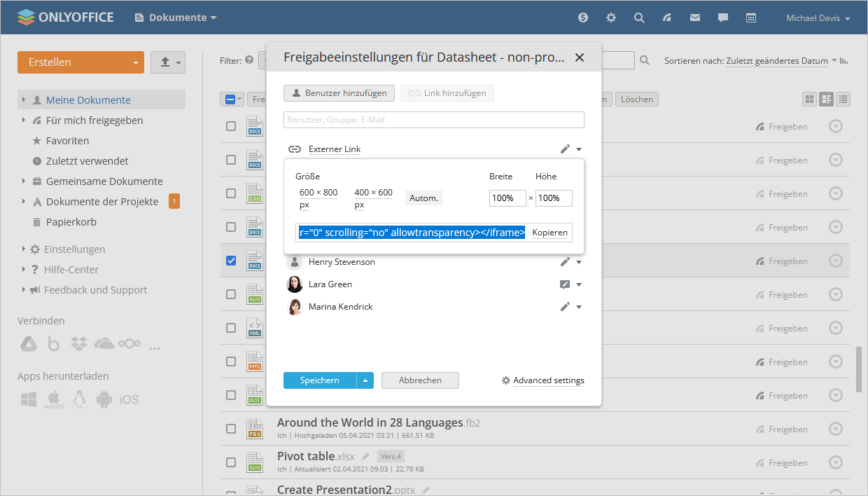Click pencil access icon for Marina Kendrick

click(x=566, y=307)
